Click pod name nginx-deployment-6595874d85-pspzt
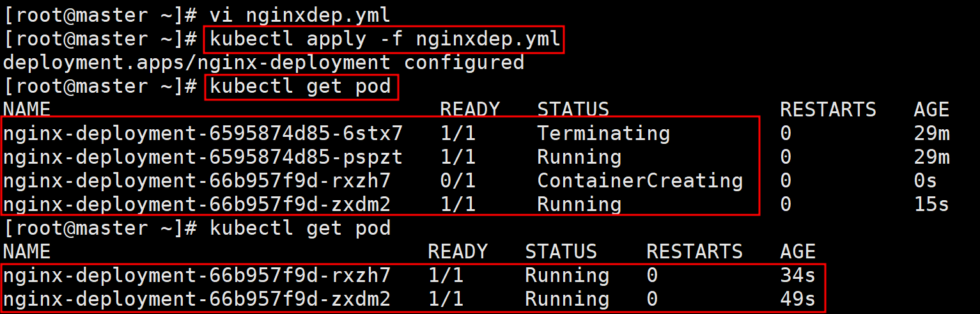 click(x=203, y=157)
